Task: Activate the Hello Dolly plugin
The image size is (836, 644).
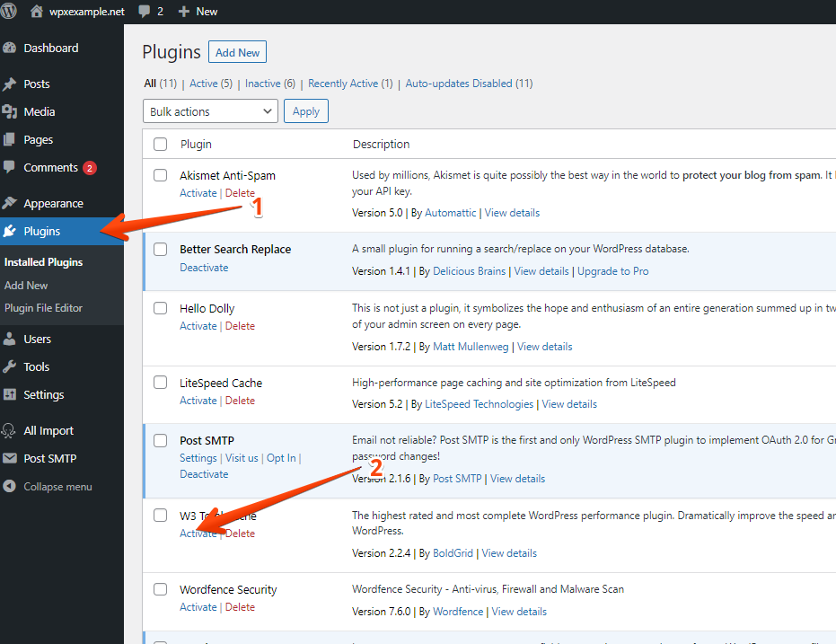Action: pos(198,326)
